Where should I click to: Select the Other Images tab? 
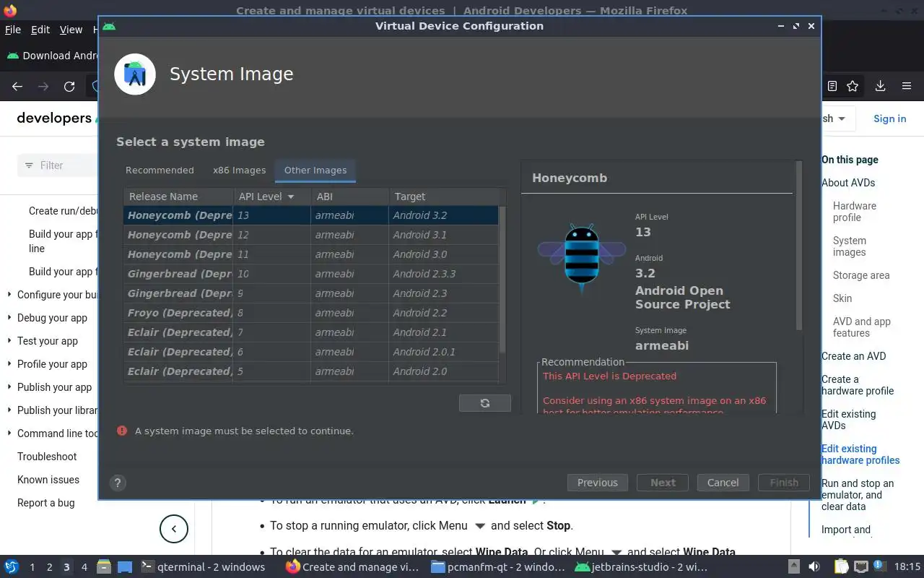(315, 171)
